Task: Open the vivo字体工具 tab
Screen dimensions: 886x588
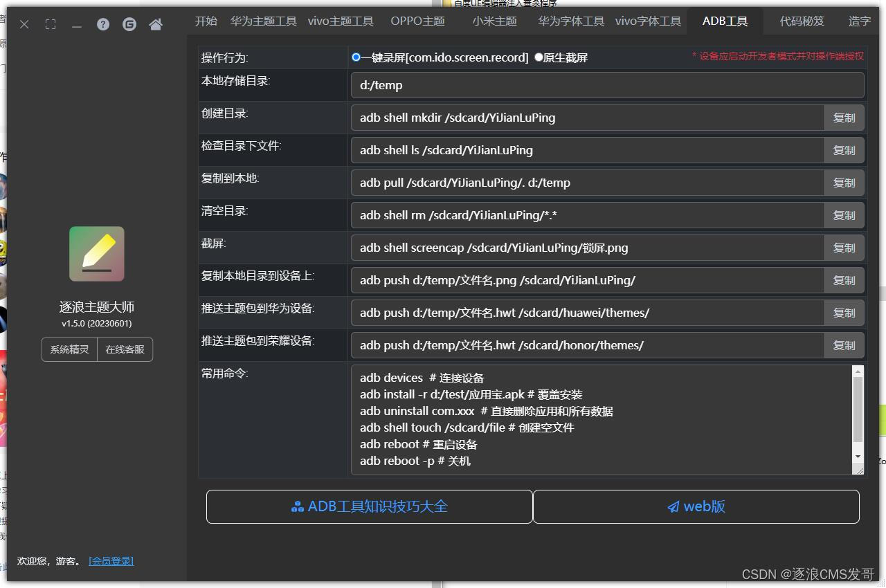Action: 648,21
